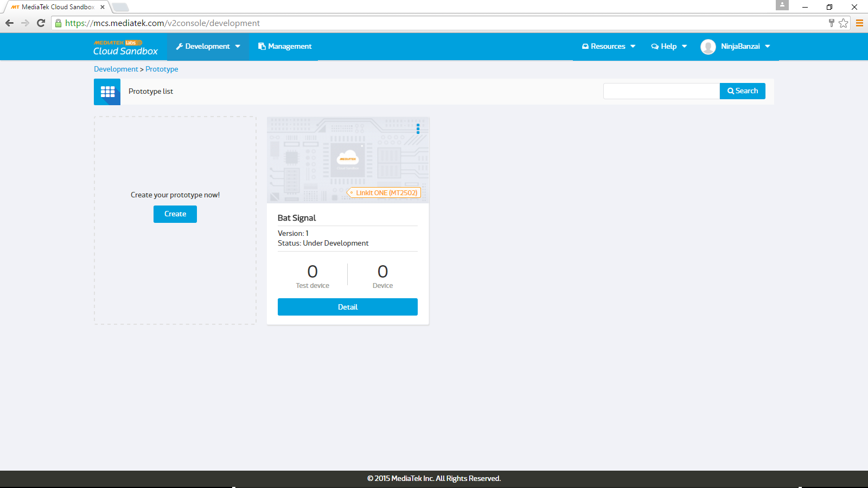Image resolution: width=868 pixels, height=488 pixels.
Task: Click the Bat Signal prototype title
Action: [297, 218]
